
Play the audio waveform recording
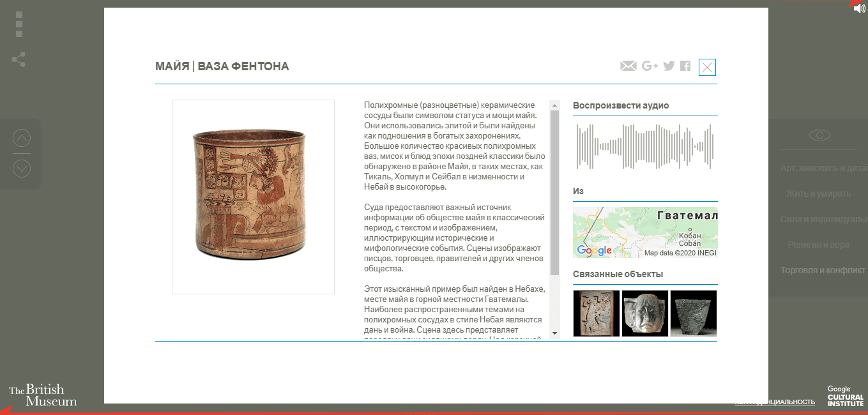(644, 147)
